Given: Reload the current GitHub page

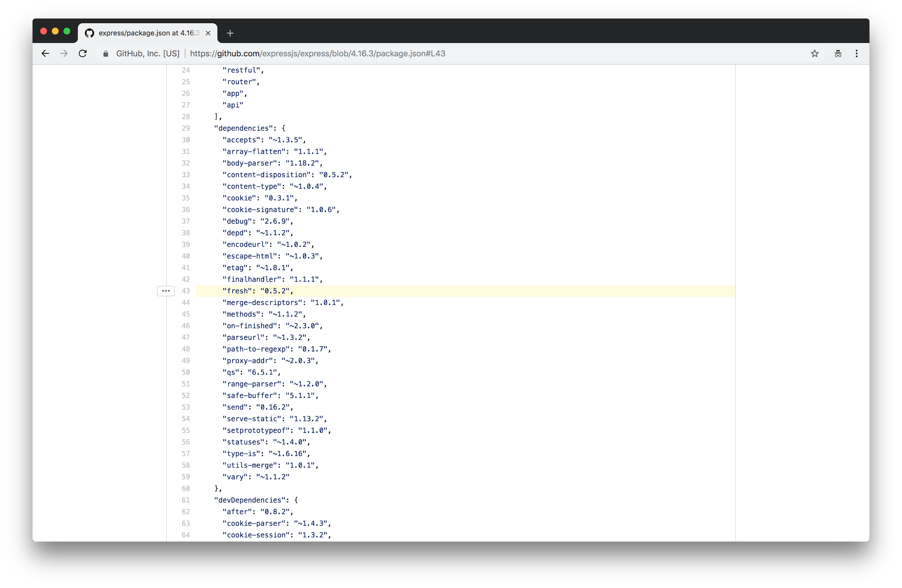Looking at the screenshot, I should tap(83, 53).
